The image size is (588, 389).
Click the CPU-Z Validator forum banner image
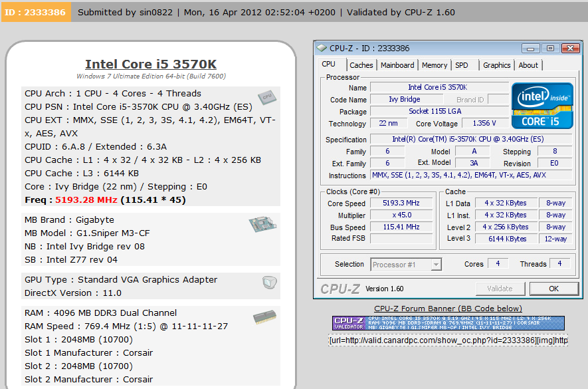(x=448, y=323)
